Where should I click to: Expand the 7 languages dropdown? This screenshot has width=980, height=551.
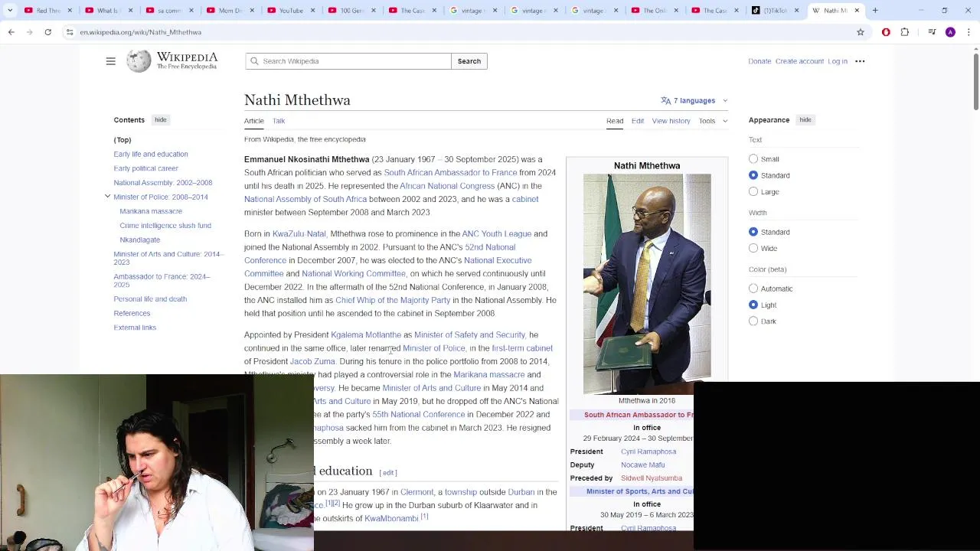coord(694,100)
